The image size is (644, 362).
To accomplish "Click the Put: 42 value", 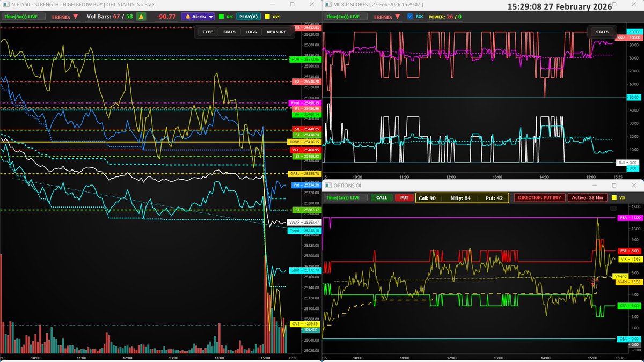I will [x=493, y=198].
